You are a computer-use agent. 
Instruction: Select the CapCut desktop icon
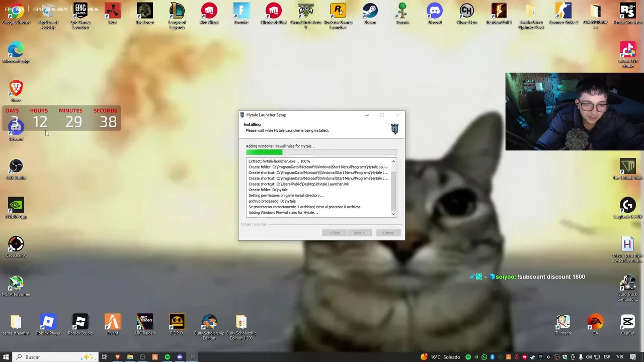click(x=627, y=325)
